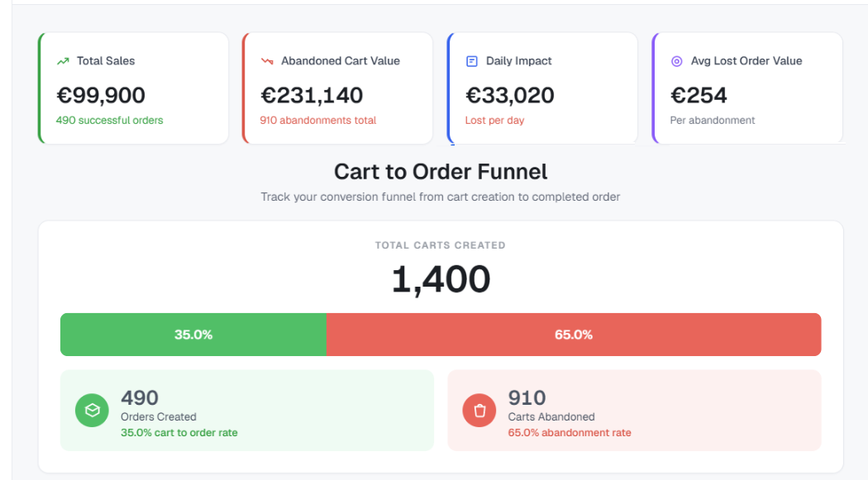Click the 490 count in the Orders Created panel
This screenshot has width=868, height=480.
(140, 397)
